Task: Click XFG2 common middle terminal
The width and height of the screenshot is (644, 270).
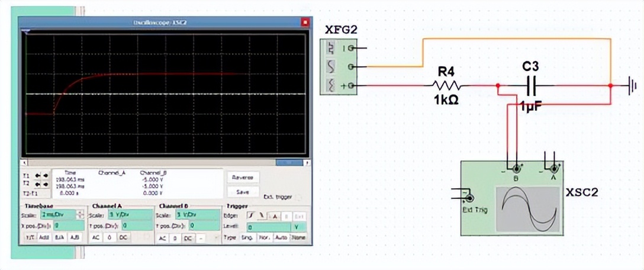Action: (x=350, y=66)
